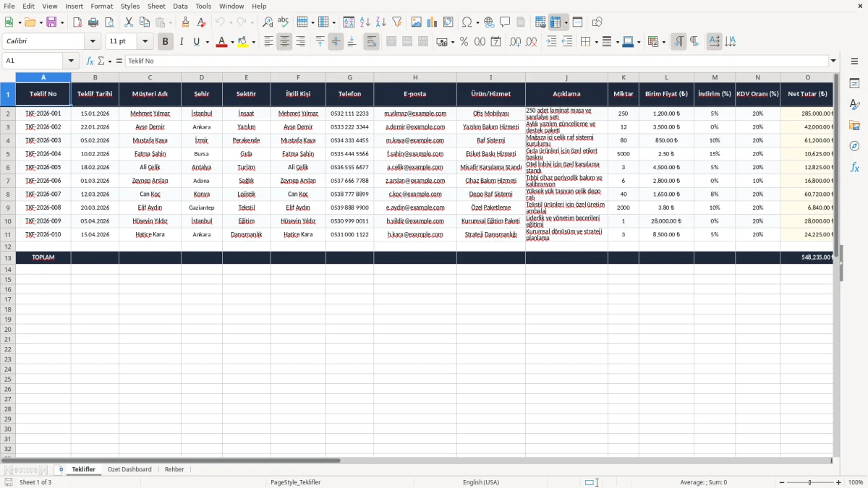
Task: Toggle Freeze Rows and Columns
Action: [556, 22]
